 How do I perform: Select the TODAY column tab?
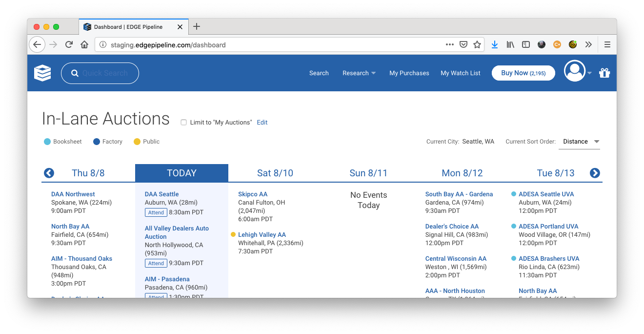click(181, 173)
